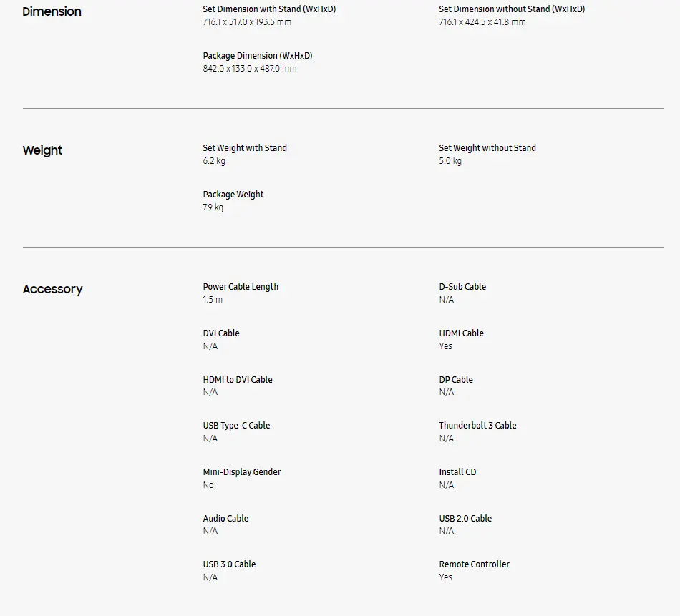The height and width of the screenshot is (616, 680).
Task: Click the DP Cable label
Action: coord(455,380)
